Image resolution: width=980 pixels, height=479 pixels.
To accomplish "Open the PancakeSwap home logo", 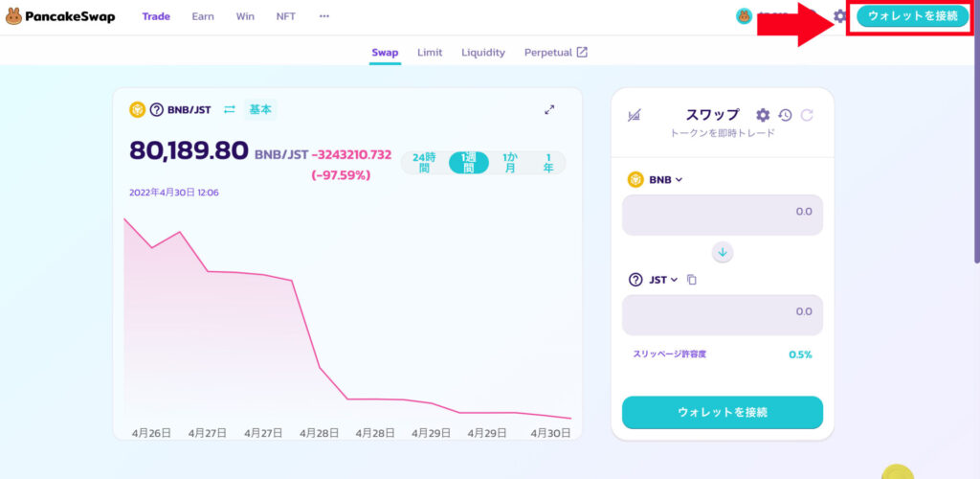I will pos(60,16).
